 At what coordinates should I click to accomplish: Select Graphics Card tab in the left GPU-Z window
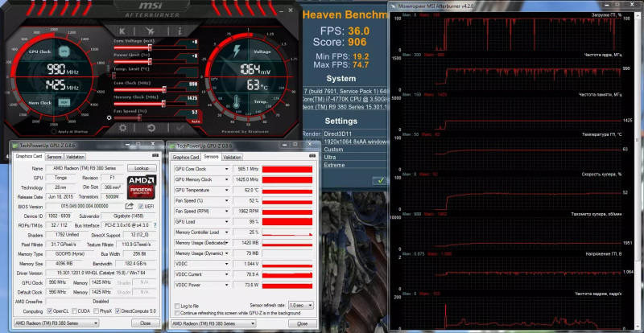pos(29,156)
